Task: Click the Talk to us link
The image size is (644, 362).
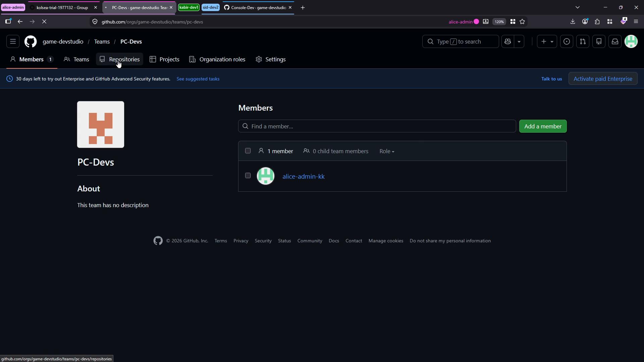Action: point(551,79)
